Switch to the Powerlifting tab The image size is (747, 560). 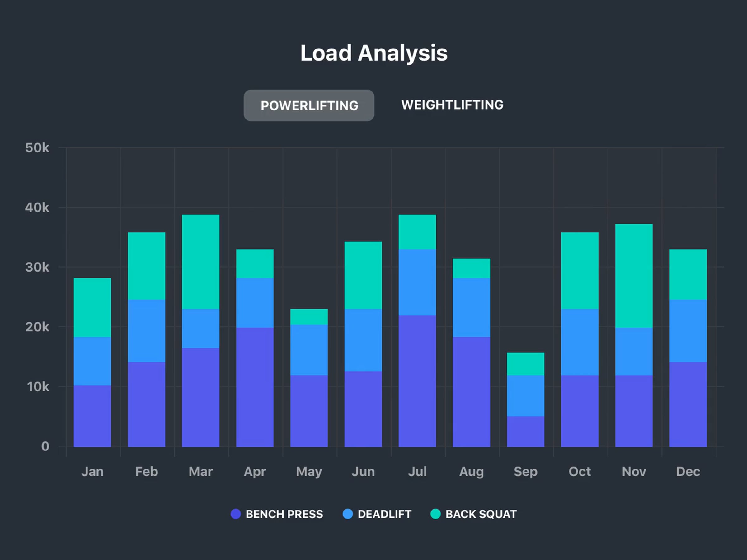point(309,105)
